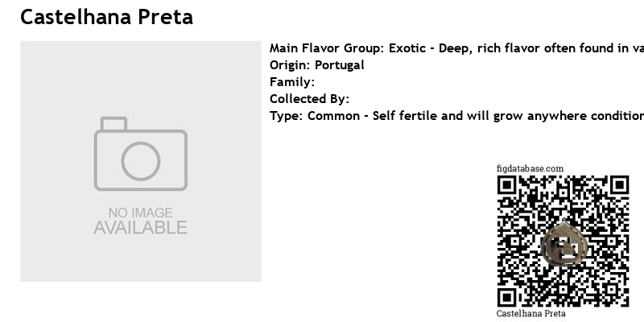Click the QR code's bottom-left finder square
Screen dimensions: 644x322
click(507, 298)
